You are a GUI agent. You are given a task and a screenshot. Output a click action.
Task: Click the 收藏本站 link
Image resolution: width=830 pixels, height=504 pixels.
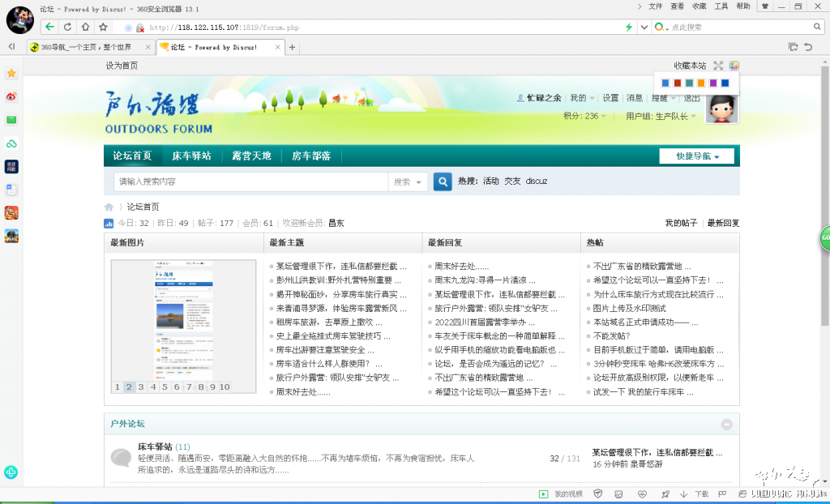tap(690, 66)
